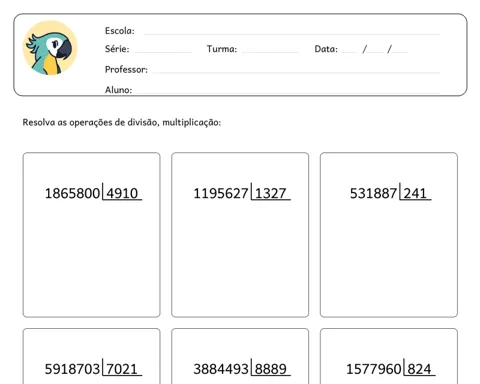480x384 pixels.
Task: Click the parrot illustration in header
Action: tap(50, 48)
